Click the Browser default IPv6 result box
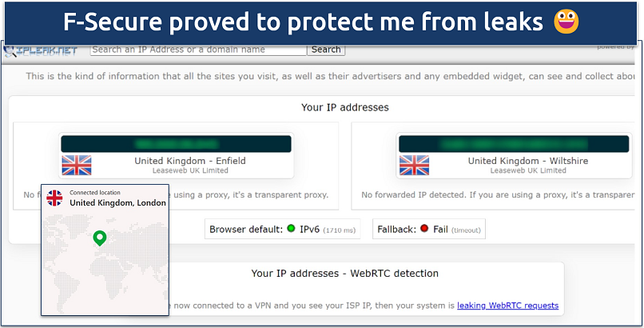 (x=283, y=230)
